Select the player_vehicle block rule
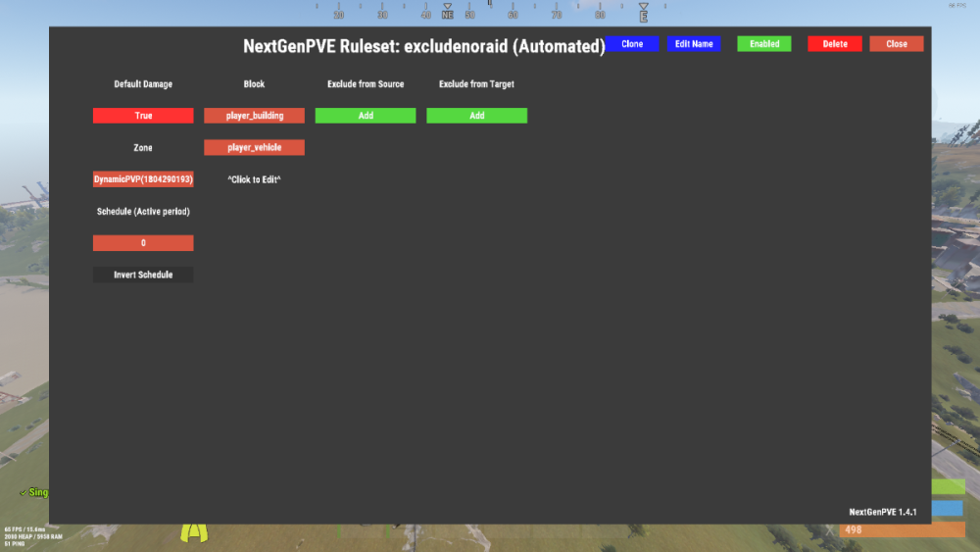This screenshot has width=980, height=552. [x=254, y=148]
